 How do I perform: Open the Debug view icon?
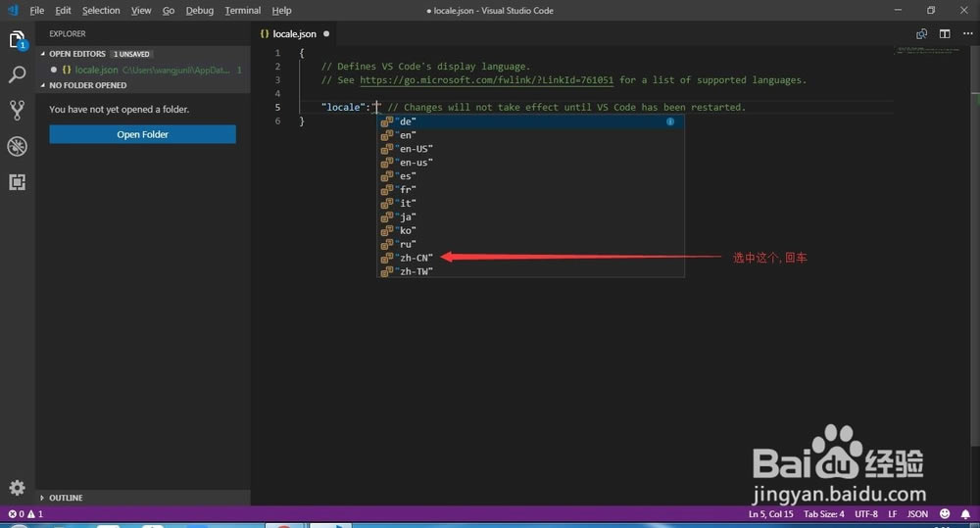coord(17,146)
